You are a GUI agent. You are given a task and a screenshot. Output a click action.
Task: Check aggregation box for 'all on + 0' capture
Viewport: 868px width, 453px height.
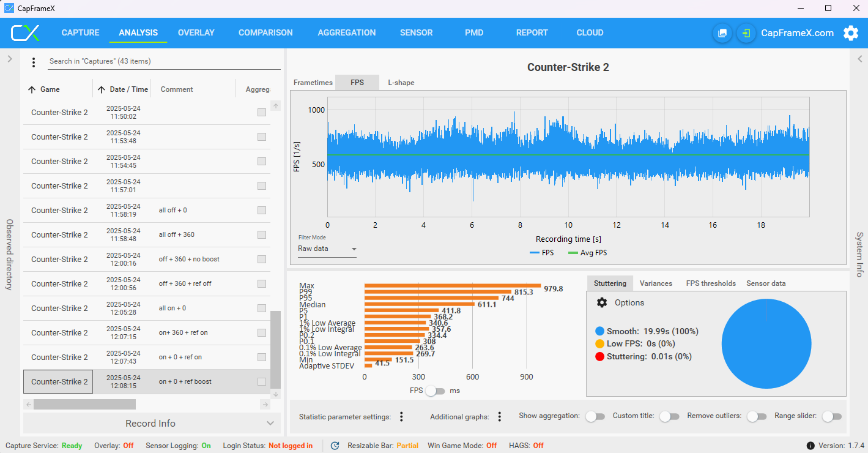[262, 308]
